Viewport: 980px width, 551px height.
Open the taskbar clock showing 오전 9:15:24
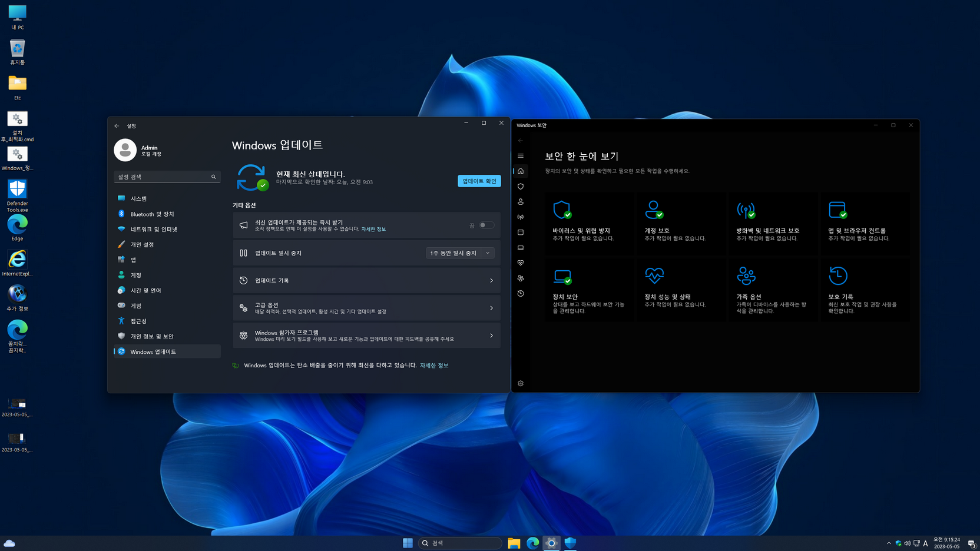click(946, 543)
